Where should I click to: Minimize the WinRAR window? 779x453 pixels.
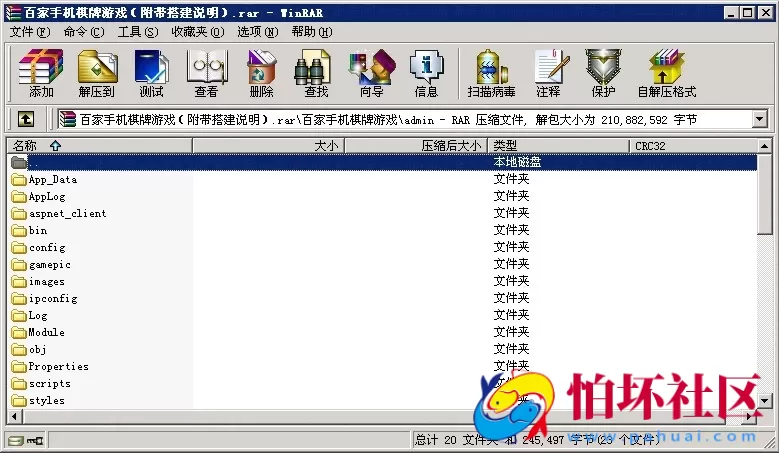pos(730,12)
